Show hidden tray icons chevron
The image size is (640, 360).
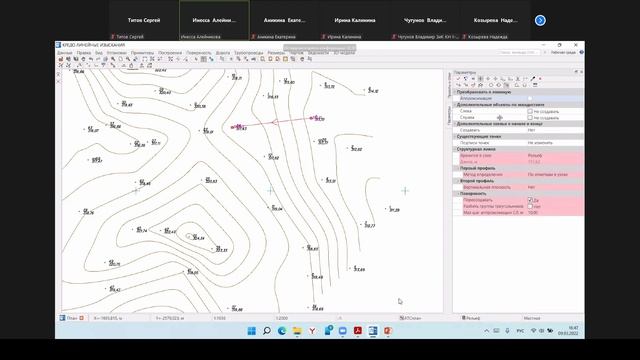pos(487,331)
